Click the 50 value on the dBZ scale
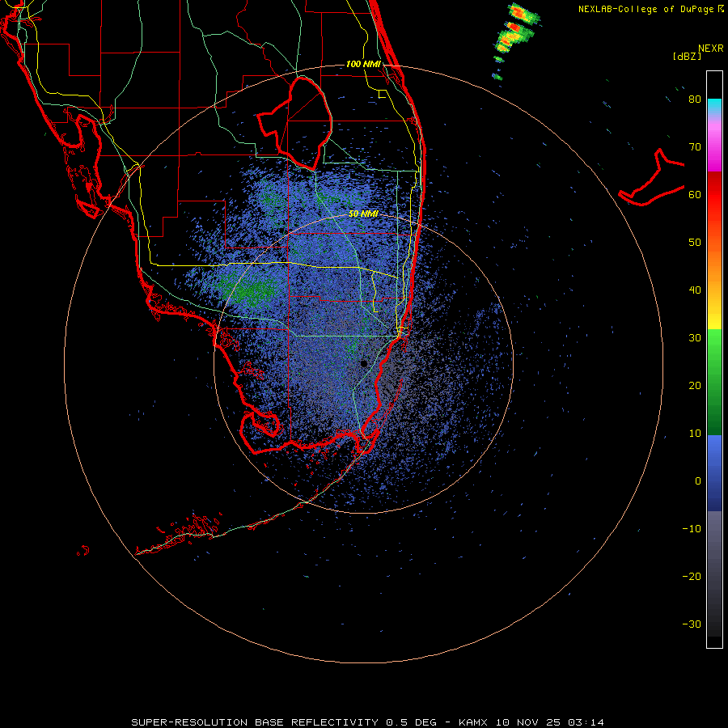The width and height of the screenshot is (728, 728). click(695, 243)
